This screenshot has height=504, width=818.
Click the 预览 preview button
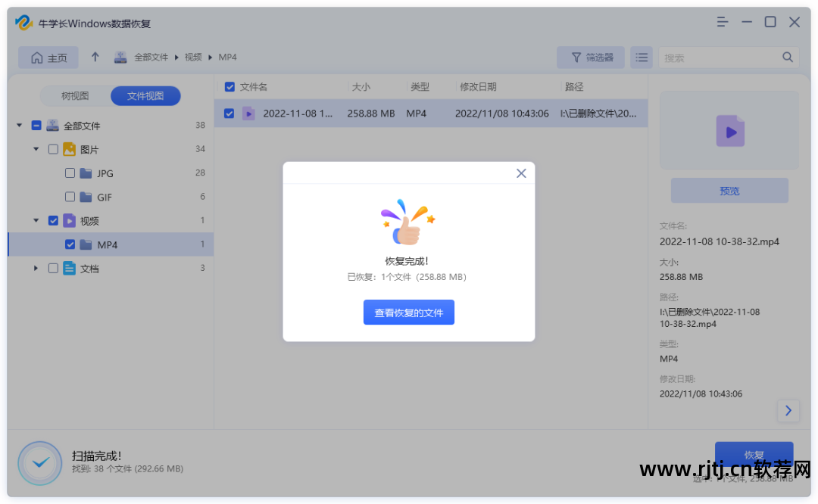click(729, 191)
